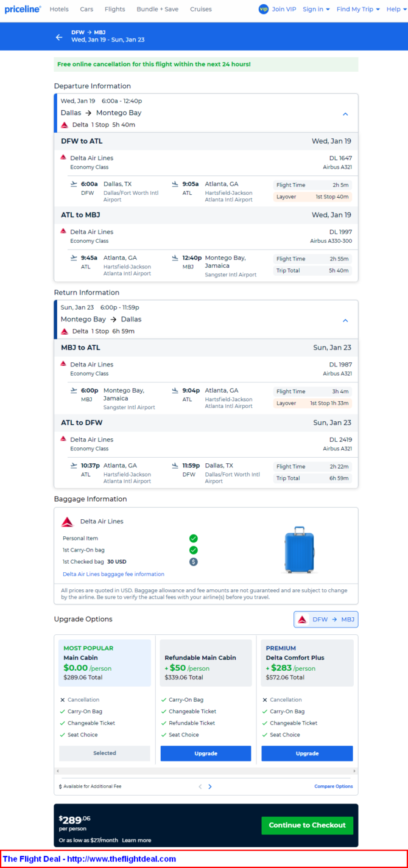
Task: Click landing plane icon at 11:59p DFW
Action: (175, 466)
